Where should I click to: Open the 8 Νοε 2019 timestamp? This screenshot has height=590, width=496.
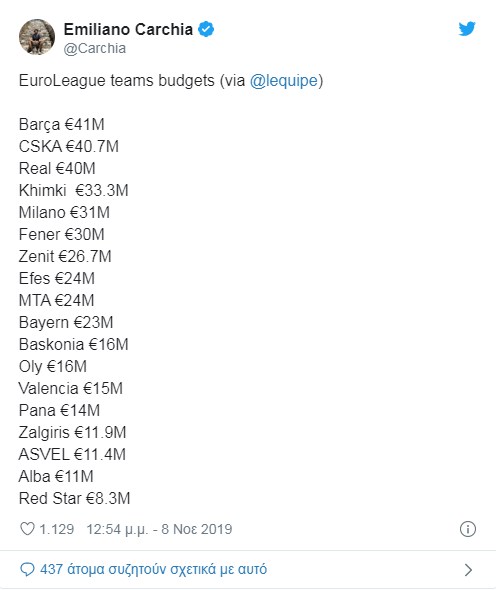pyautogui.click(x=197, y=529)
